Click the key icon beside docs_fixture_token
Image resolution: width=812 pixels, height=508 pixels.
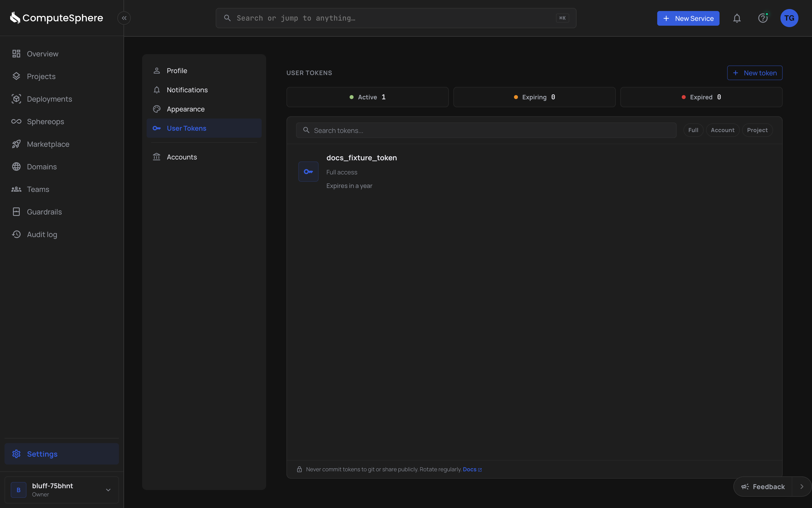[308, 172]
